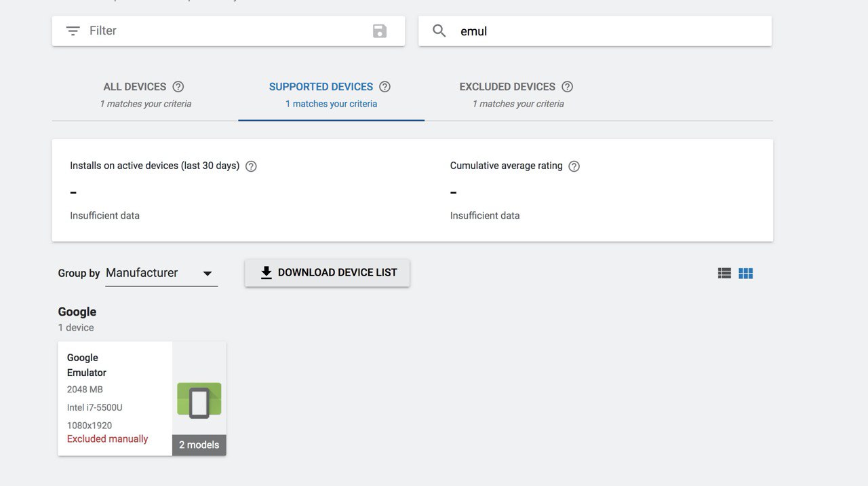Click the search box containing emul
The width and height of the screenshot is (868, 486).
(x=595, y=31)
